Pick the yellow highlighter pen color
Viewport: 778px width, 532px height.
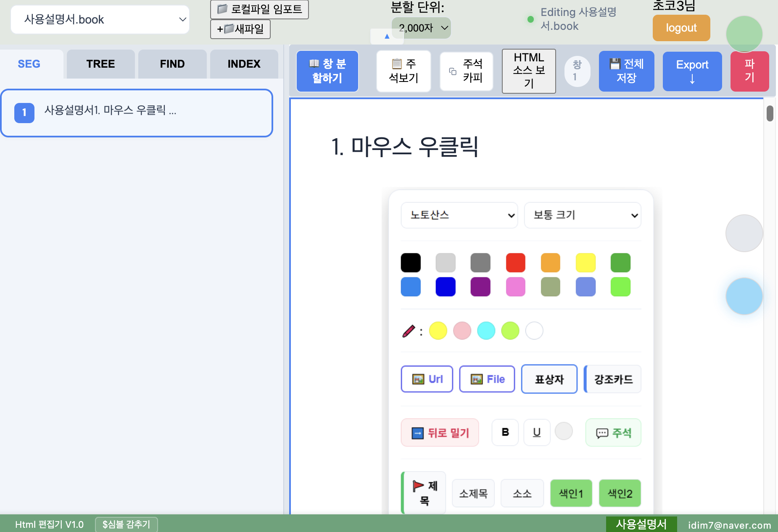(438, 331)
